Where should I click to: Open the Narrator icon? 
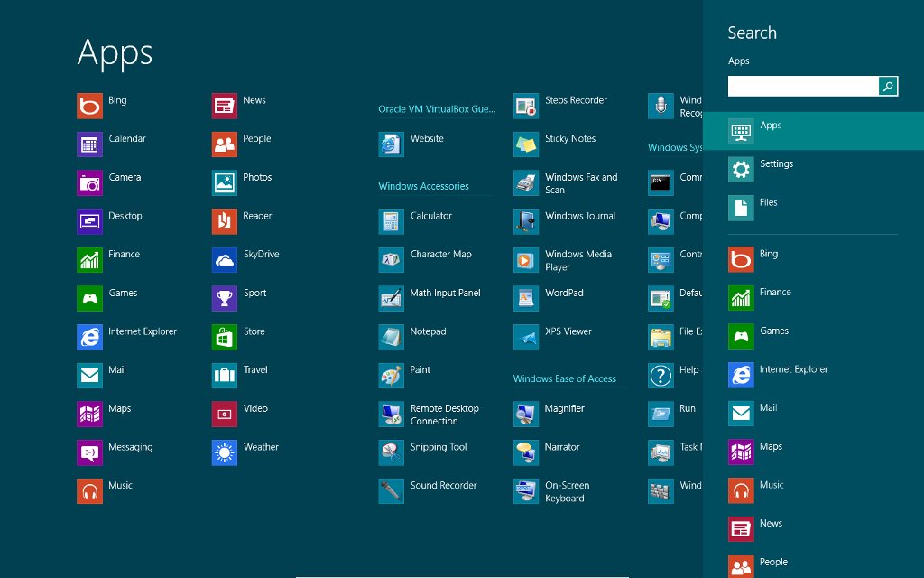(x=526, y=453)
